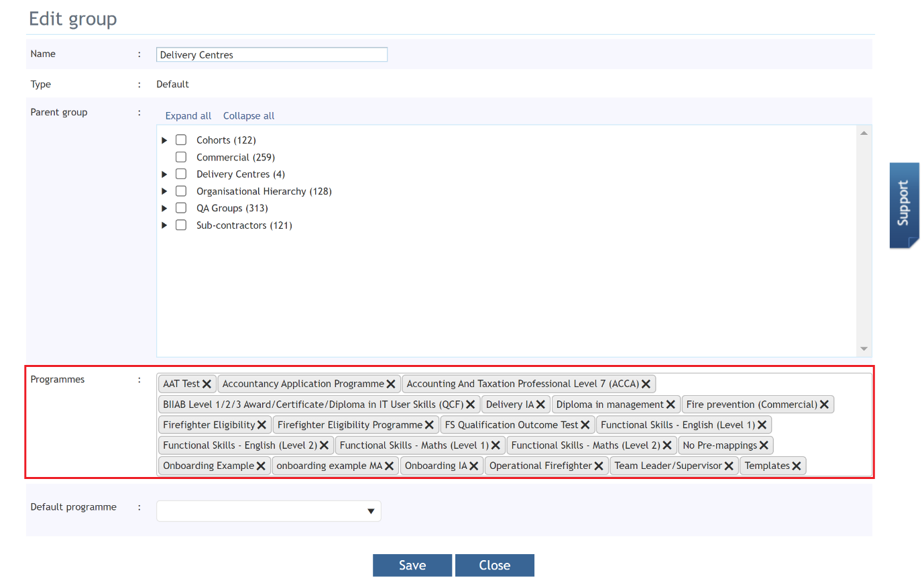Viewport: 924px width, 585px height.
Task: Select the Sub-contractors (121) label
Action: pos(244,225)
